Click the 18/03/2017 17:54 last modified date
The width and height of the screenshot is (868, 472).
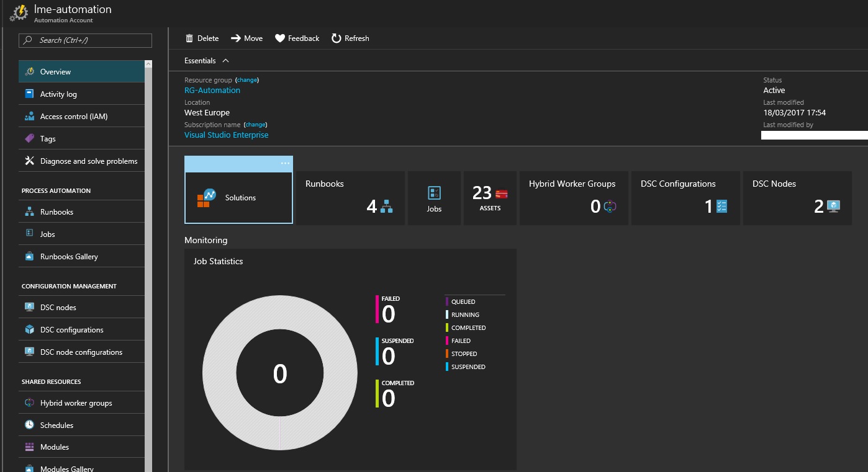pyautogui.click(x=795, y=113)
